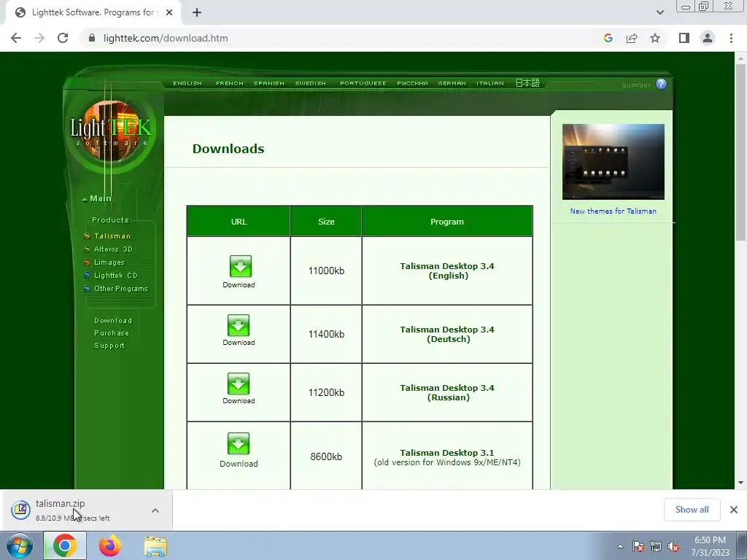This screenshot has width=747, height=560.
Task: Click the 11000kb size cell
Action: 326,271
